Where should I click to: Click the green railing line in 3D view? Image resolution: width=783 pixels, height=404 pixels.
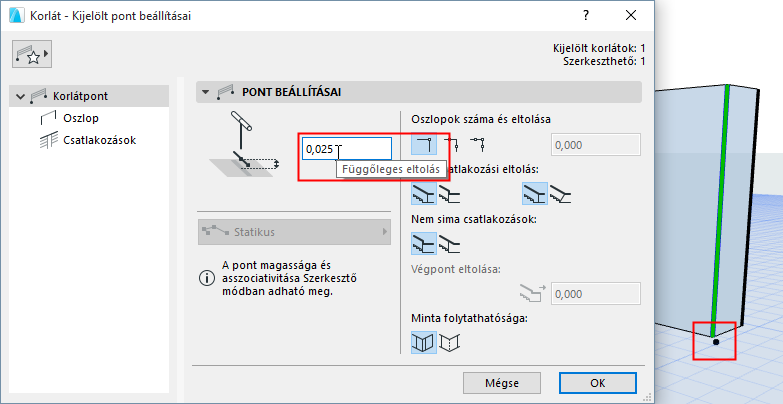coord(720,210)
